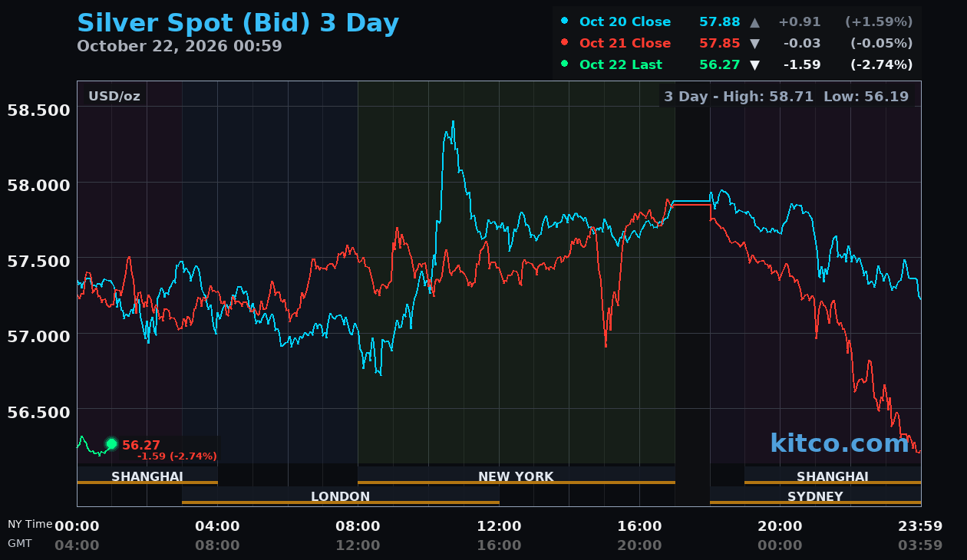
Task: Click the 20:00 GMT time tick
Action: (x=639, y=545)
